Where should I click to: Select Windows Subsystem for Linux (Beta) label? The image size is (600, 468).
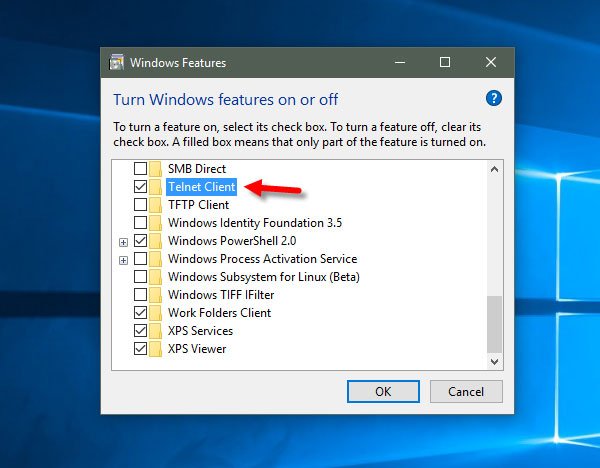[264, 277]
